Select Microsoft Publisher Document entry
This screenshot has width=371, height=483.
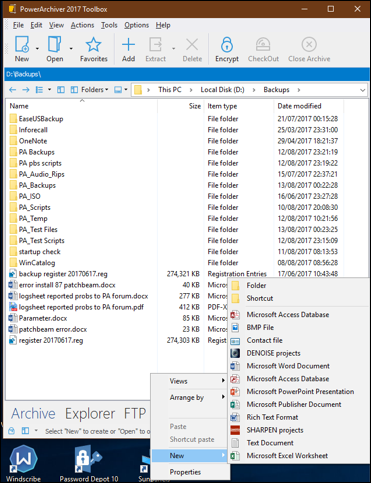click(x=294, y=405)
